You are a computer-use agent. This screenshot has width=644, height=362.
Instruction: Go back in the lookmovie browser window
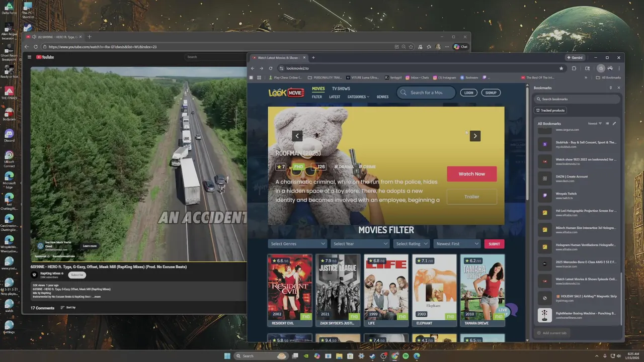coord(253,68)
